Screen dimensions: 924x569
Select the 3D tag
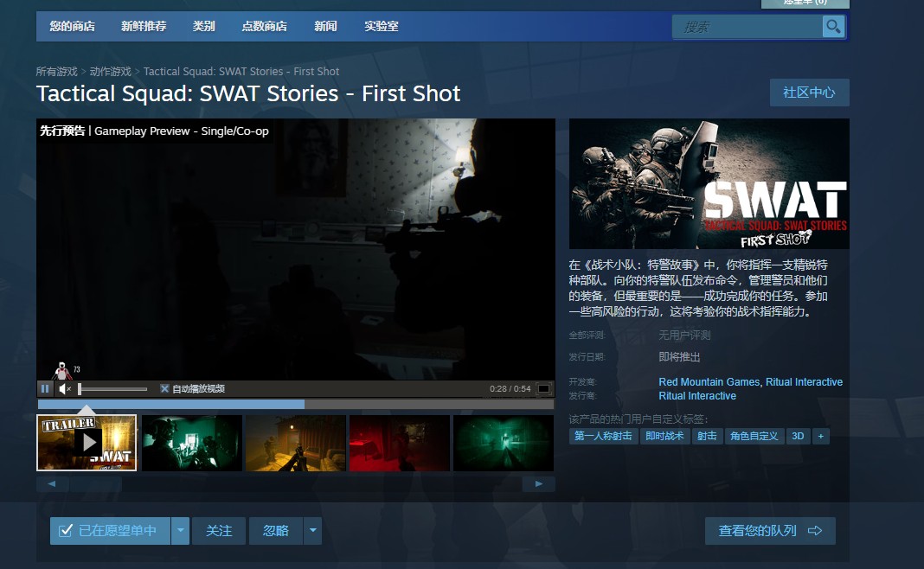tap(798, 436)
